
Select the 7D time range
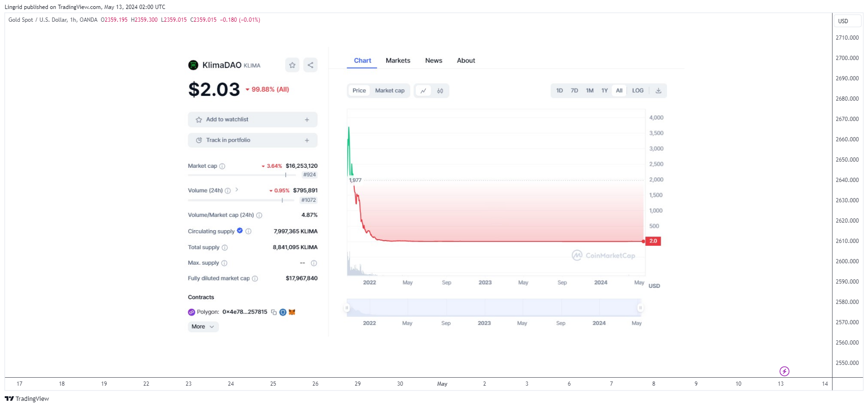click(574, 91)
